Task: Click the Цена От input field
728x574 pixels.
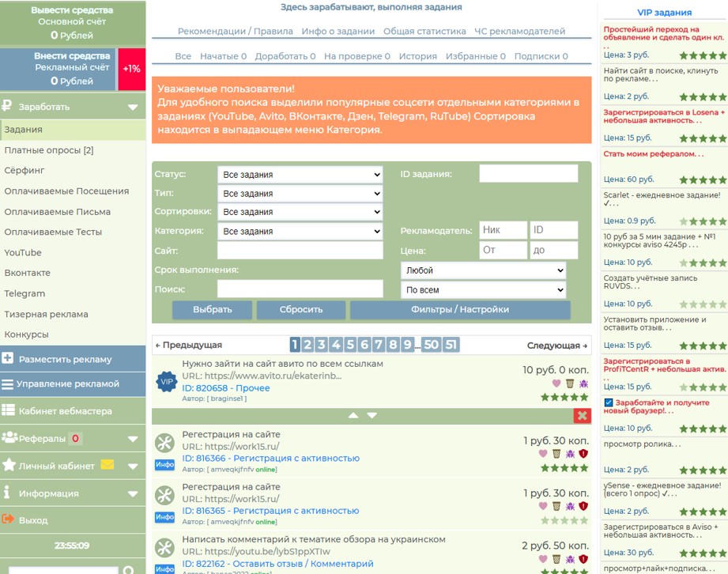Action: click(x=504, y=250)
